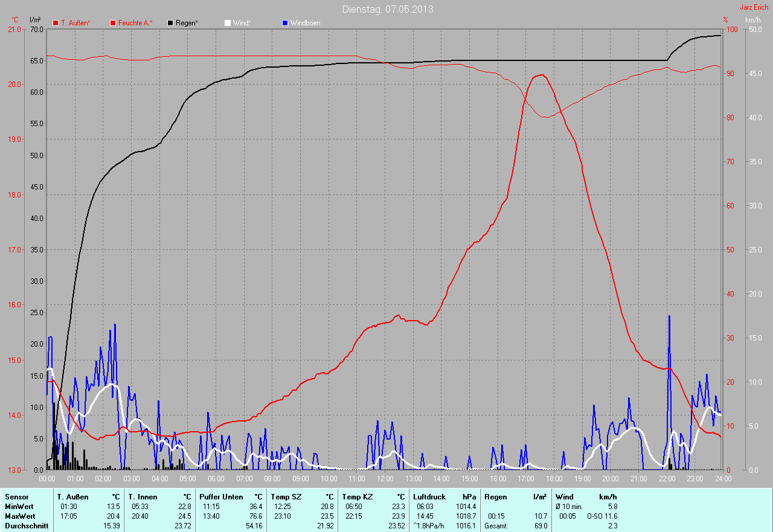This screenshot has height=532, width=773.
Task: Select the Sensor header in the table
Action: 16,497
